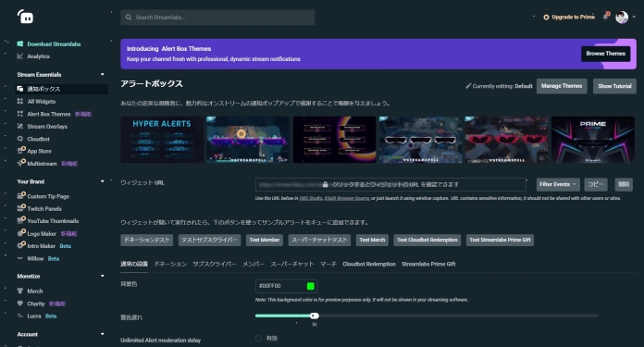The height and width of the screenshot is (347, 644).
Task: Click Test Cloudbot Redemption button
Action: pyautogui.click(x=427, y=240)
